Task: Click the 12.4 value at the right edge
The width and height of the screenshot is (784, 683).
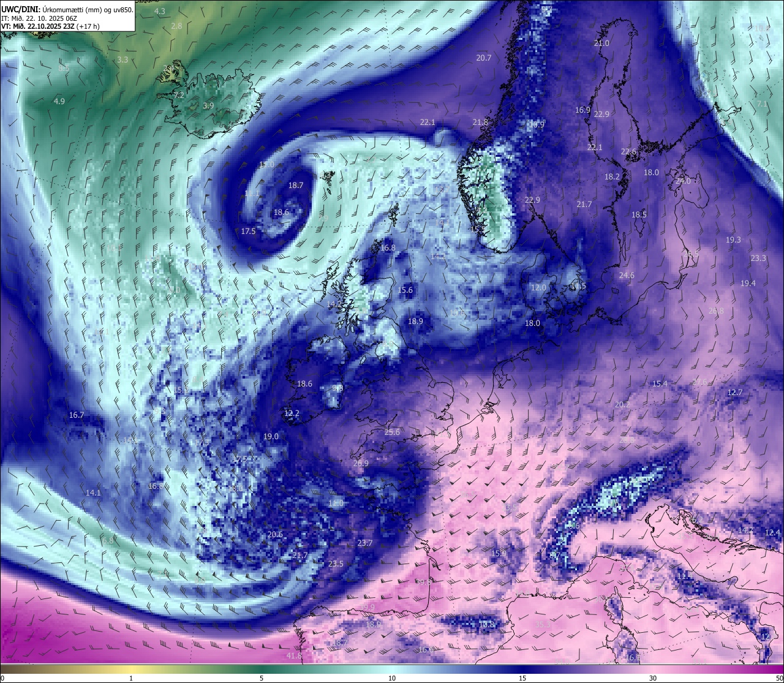Action: click(772, 532)
